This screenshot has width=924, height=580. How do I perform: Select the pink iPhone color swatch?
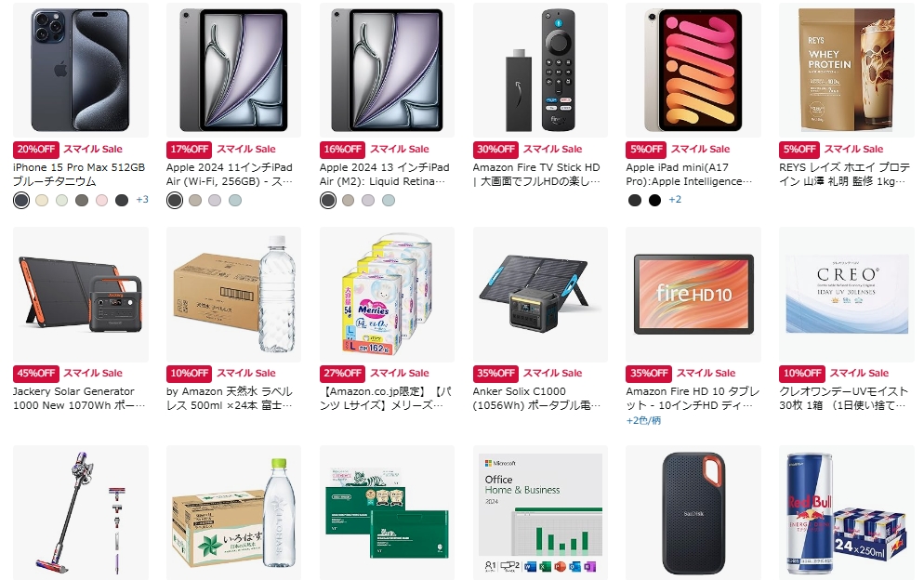pos(102,201)
